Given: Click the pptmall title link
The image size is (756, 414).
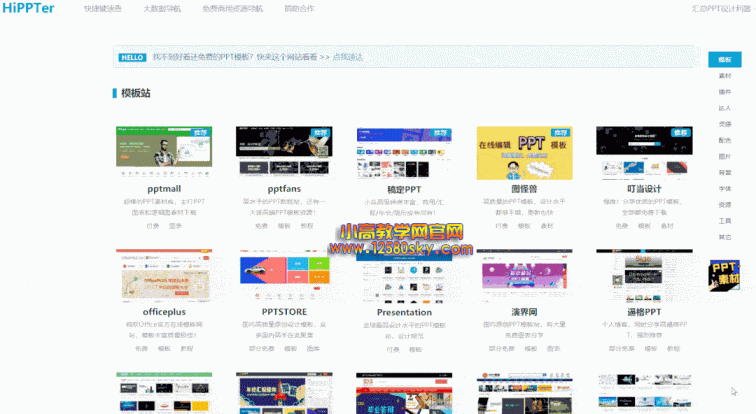Looking at the screenshot, I should tap(164, 189).
